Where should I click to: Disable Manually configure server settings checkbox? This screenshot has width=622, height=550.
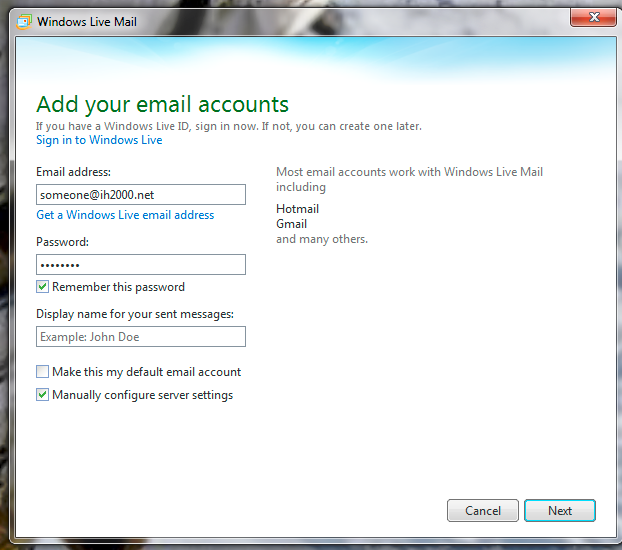pos(42,395)
